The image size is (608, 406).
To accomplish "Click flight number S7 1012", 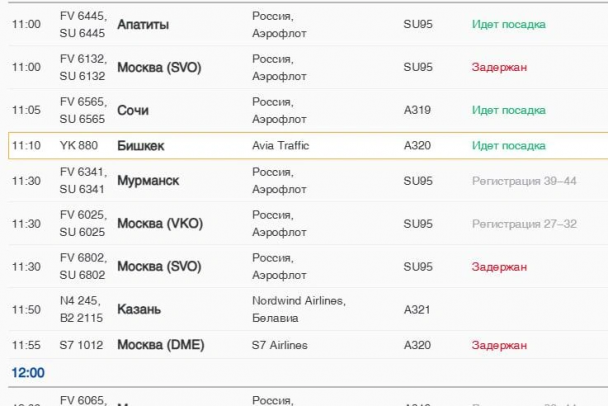I will coord(81,346).
